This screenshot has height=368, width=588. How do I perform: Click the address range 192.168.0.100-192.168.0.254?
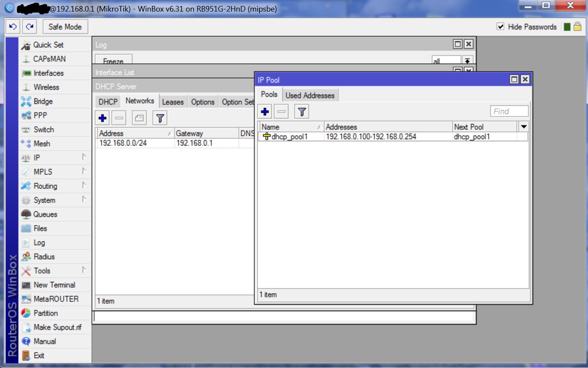coord(371,137)
